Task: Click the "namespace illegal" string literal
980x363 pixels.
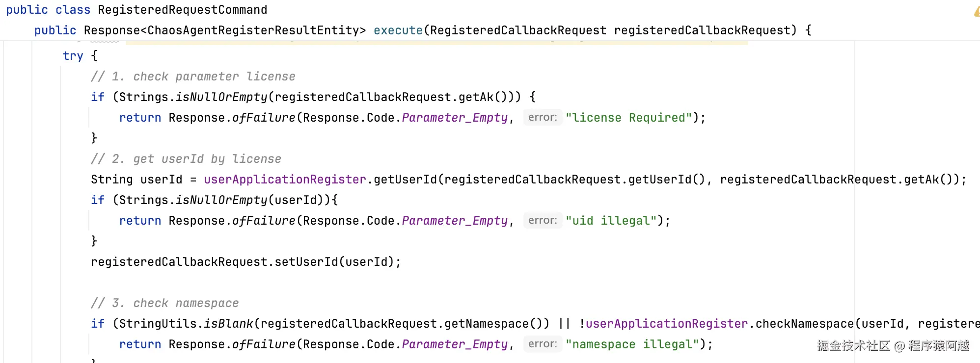Action: pyautogui.click(x=632, y=344)
